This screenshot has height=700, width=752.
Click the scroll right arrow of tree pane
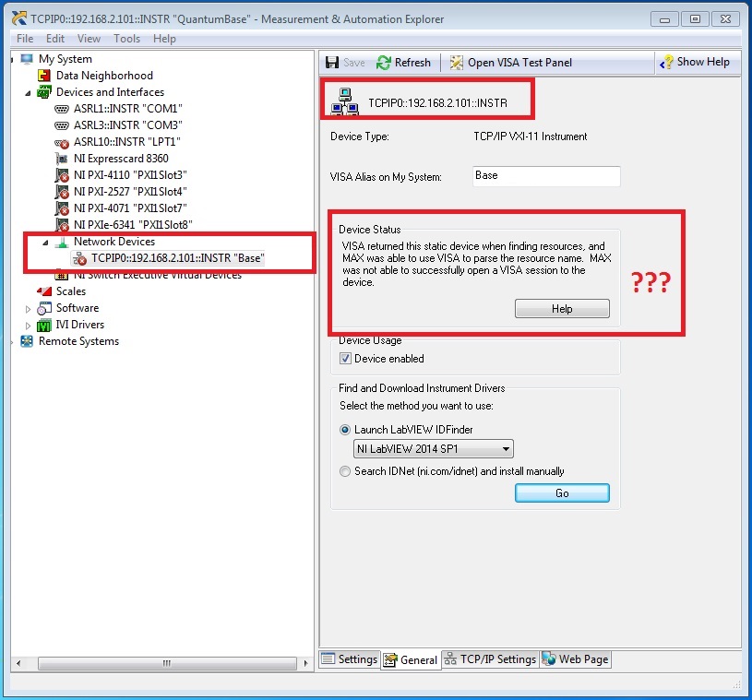305,663
